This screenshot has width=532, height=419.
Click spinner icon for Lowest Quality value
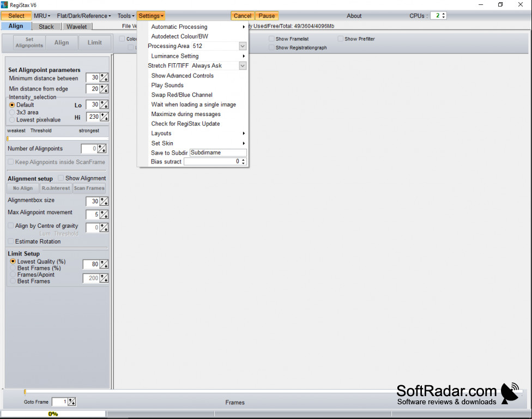[104, 264]
